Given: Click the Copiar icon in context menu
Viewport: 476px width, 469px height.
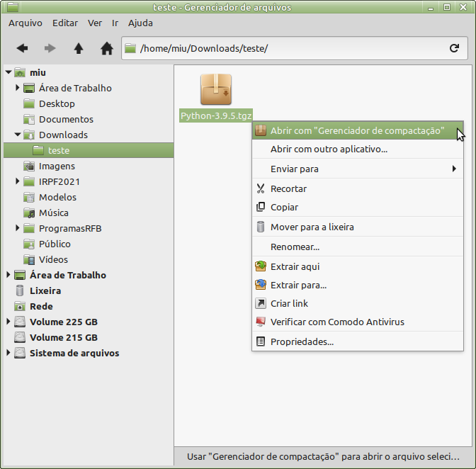Looking at the screenshot, I should (261, 207).
